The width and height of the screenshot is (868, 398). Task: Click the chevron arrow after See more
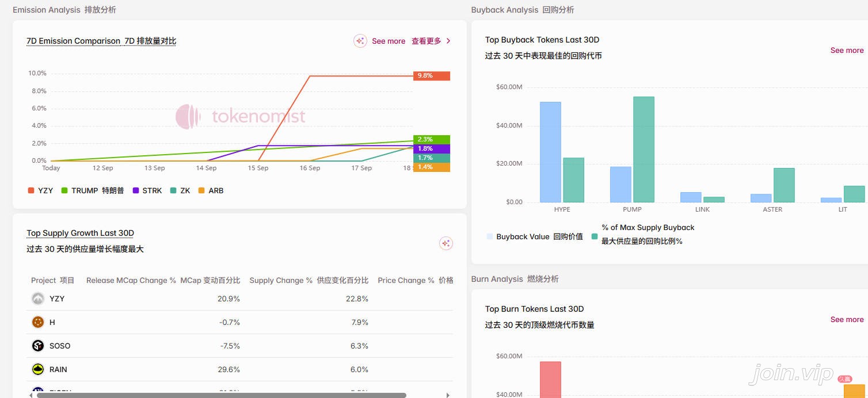448,41
